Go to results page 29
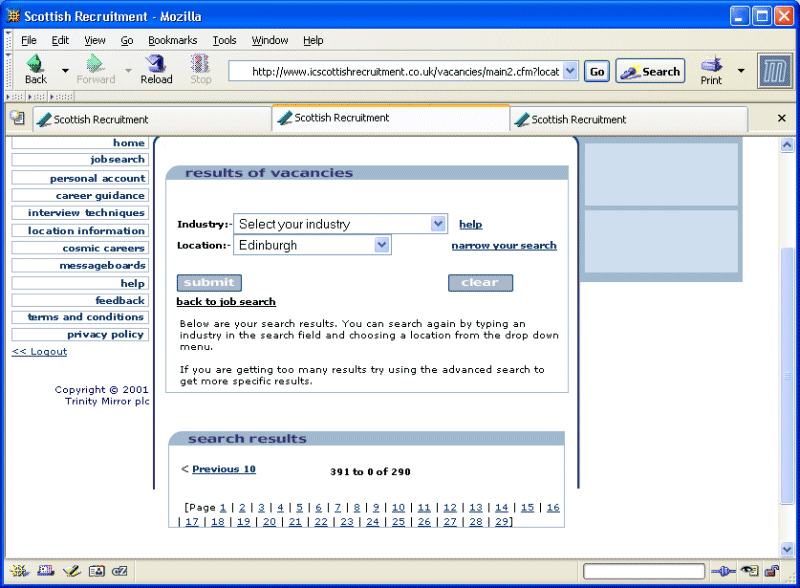The width and height of the screenshot is (800, 588). point(502,522)
